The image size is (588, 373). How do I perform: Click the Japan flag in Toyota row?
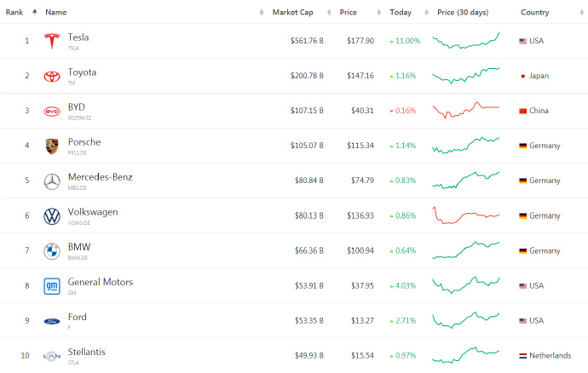click(x=522, y=76)
